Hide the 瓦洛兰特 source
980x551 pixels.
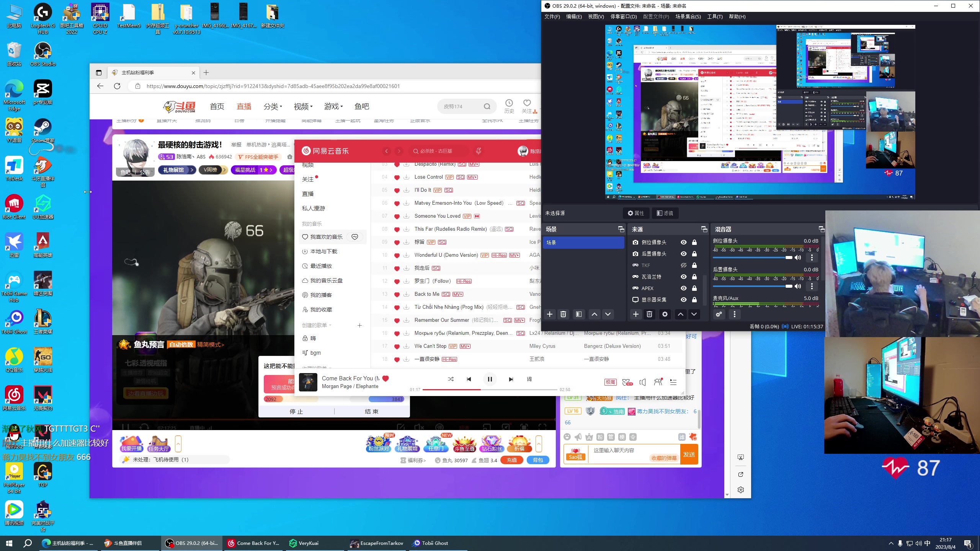[684, 277]
